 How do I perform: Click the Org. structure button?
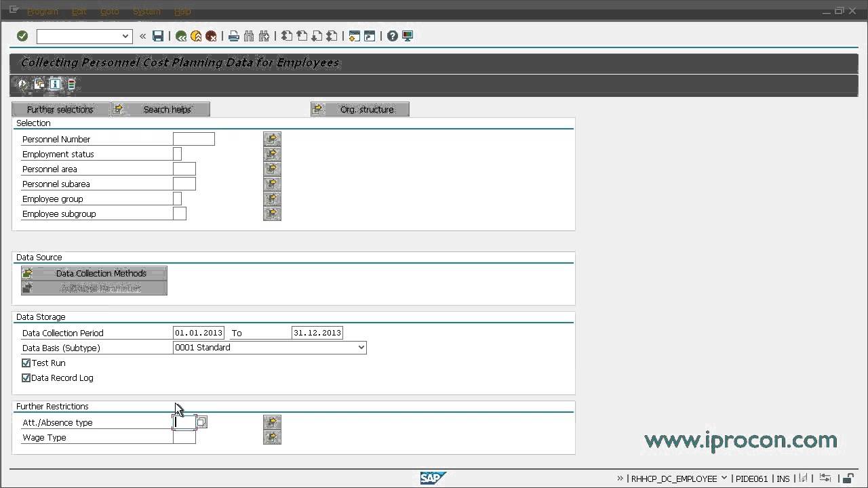point(360,109)
